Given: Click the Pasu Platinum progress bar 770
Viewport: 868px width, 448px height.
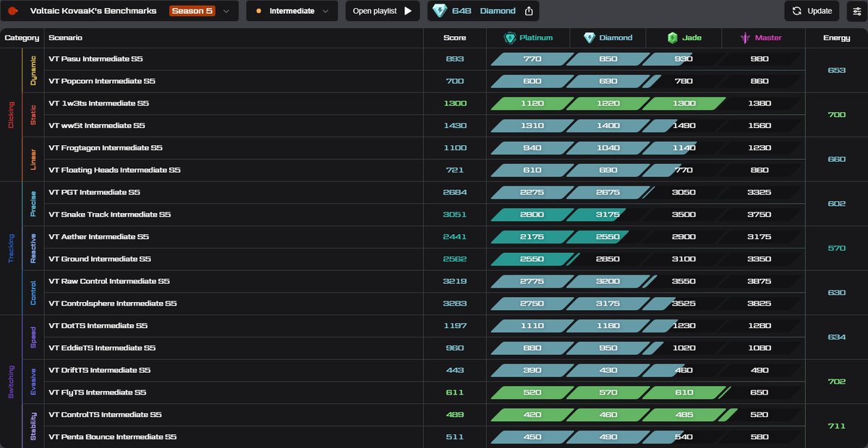Looking at the screenshot, I should click(x=532, y=59).
